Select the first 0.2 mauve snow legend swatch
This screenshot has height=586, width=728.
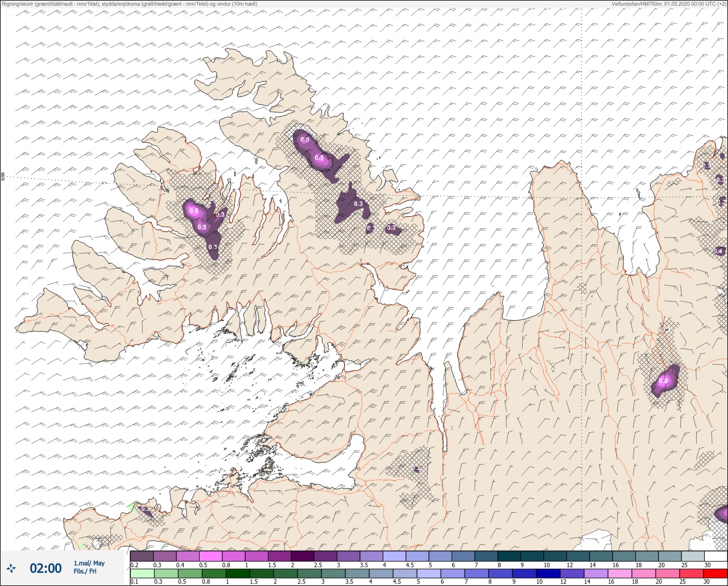(x=142, y=556)
